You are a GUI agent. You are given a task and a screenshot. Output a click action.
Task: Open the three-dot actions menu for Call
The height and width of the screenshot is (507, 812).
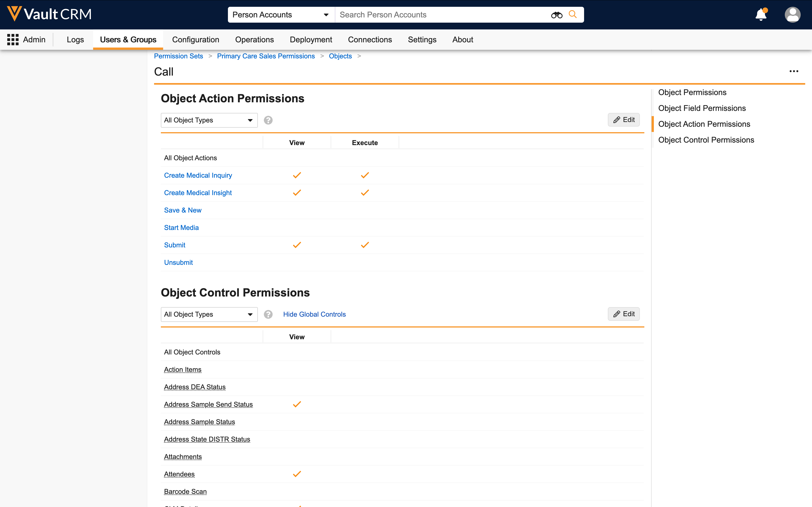click(794, 71)
